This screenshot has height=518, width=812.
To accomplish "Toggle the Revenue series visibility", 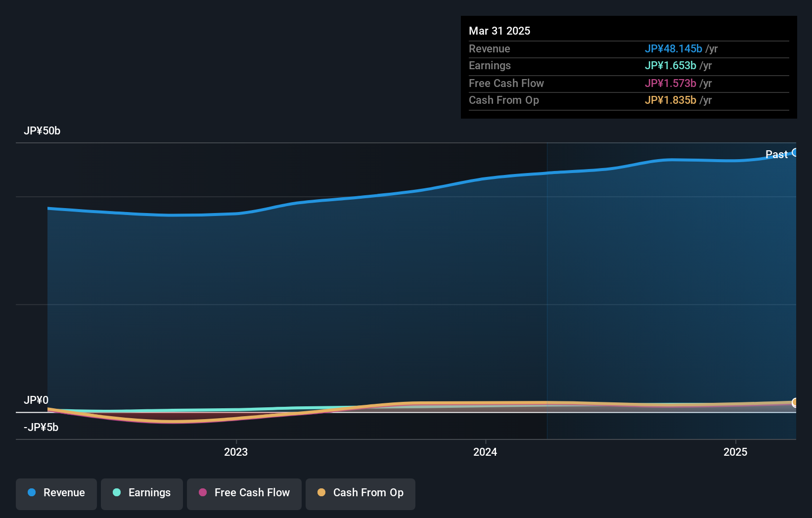I will tap(56, 493).
